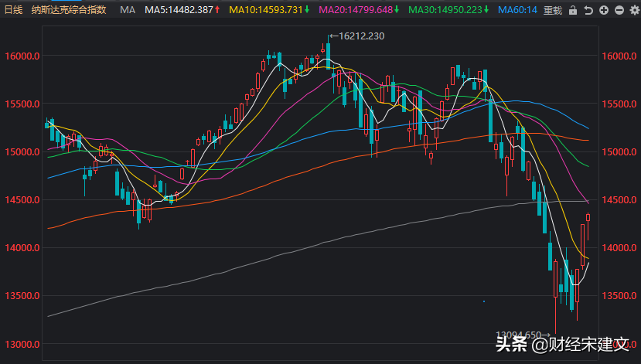Click the 重载 reload button
Image resolution: width=641 pixels, height=364 pixels.
[x=553, y=10]
